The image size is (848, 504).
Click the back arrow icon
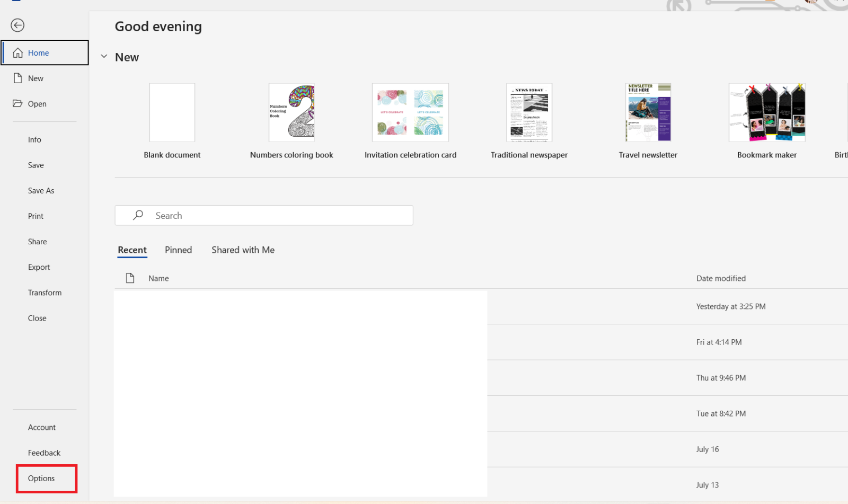tap(17, 25)
